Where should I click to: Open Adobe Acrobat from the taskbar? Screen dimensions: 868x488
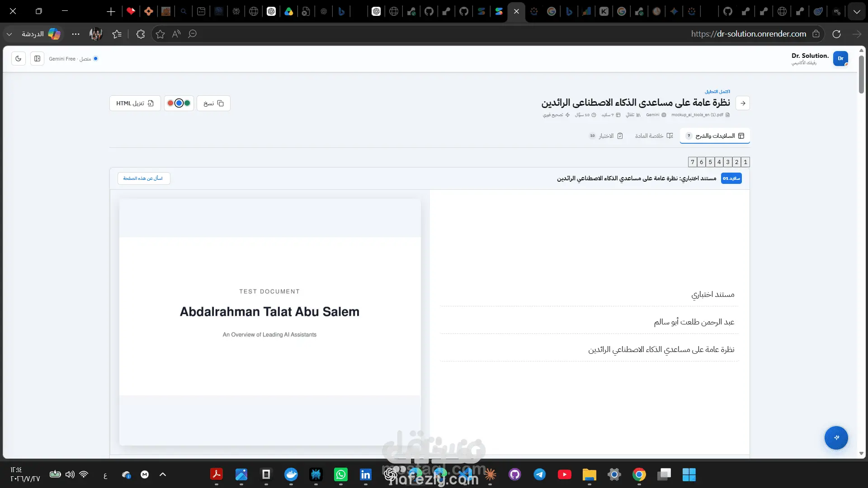tap(217, 474)
